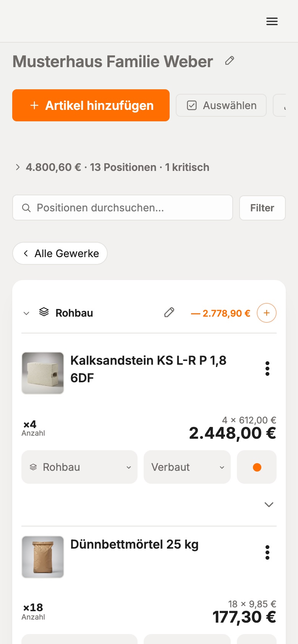Viewport: 298px width, 644px height.
Task: Focus the Positionen durchsuchen search field
Action: (x=123, y=208)
